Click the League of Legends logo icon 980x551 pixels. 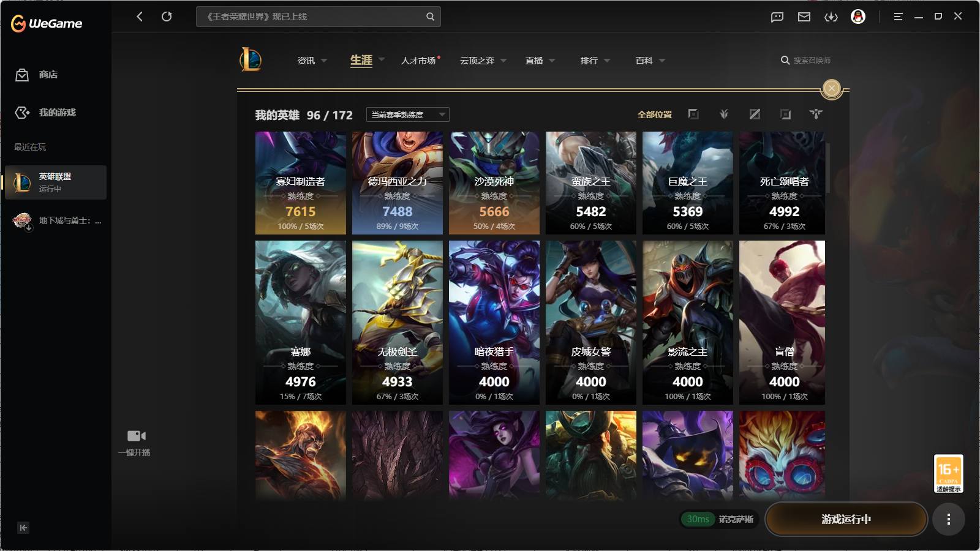(251, 60)
